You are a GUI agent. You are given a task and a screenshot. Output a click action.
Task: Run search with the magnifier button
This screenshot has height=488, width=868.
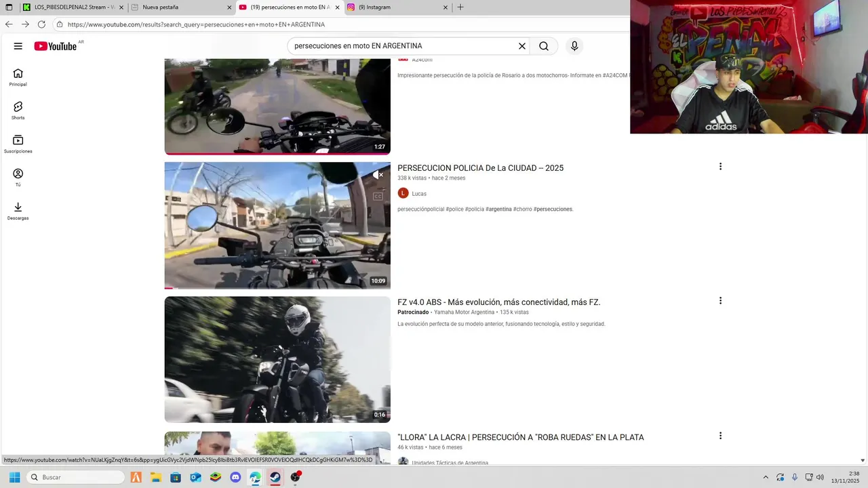pos(544,46)
